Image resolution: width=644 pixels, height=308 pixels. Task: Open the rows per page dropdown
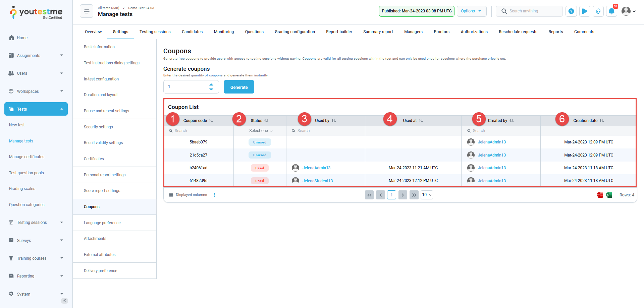pos(426,195)
